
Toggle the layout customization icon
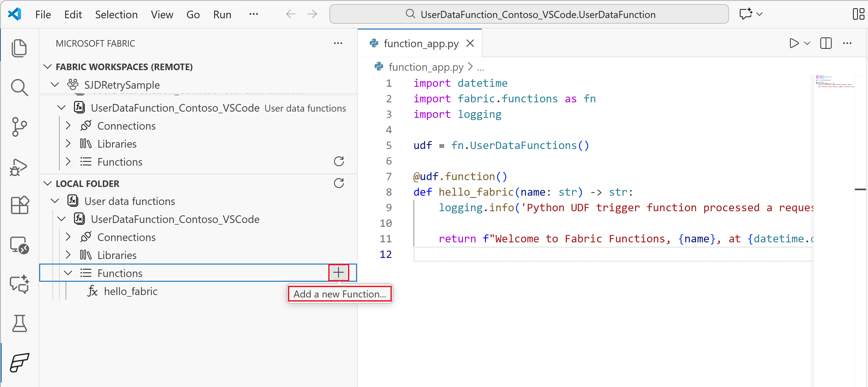(x=858, y=14)
